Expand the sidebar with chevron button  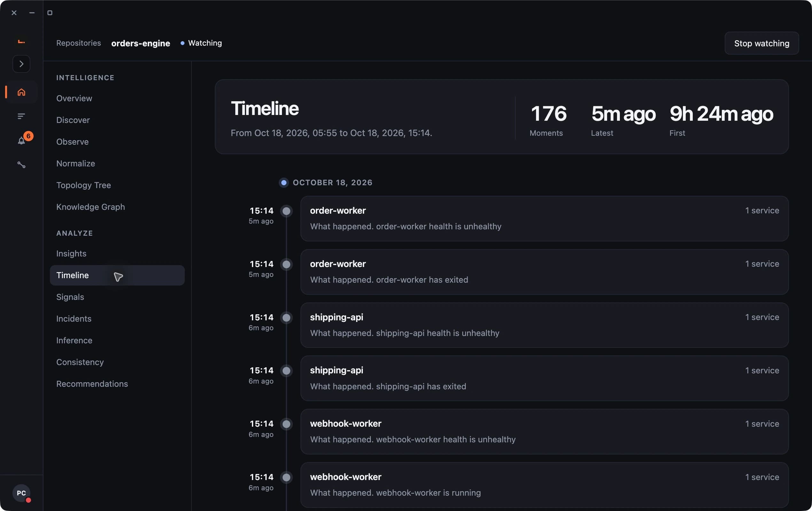[x=21, y=64]
